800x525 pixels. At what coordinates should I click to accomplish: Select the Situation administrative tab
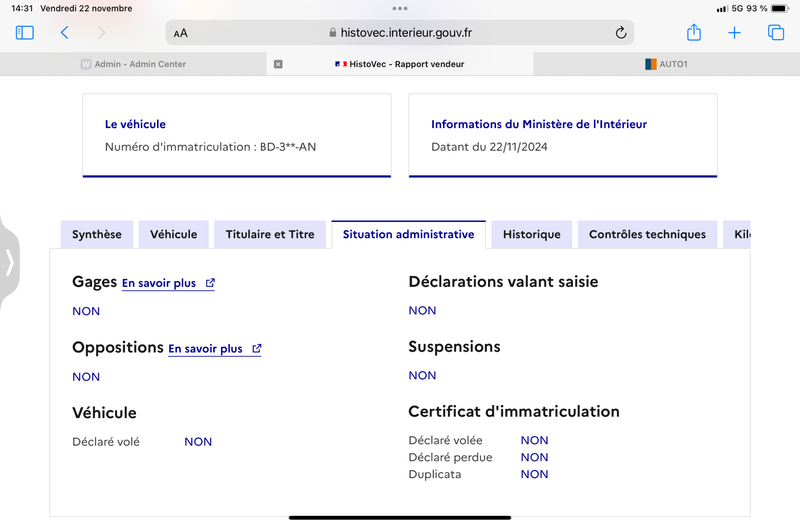point(408,234)
